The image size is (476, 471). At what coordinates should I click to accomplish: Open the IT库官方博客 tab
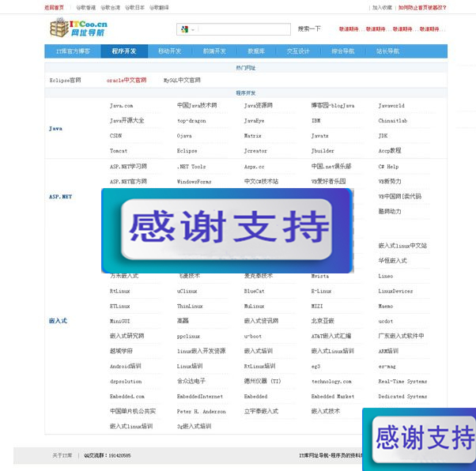click(73, 51)
